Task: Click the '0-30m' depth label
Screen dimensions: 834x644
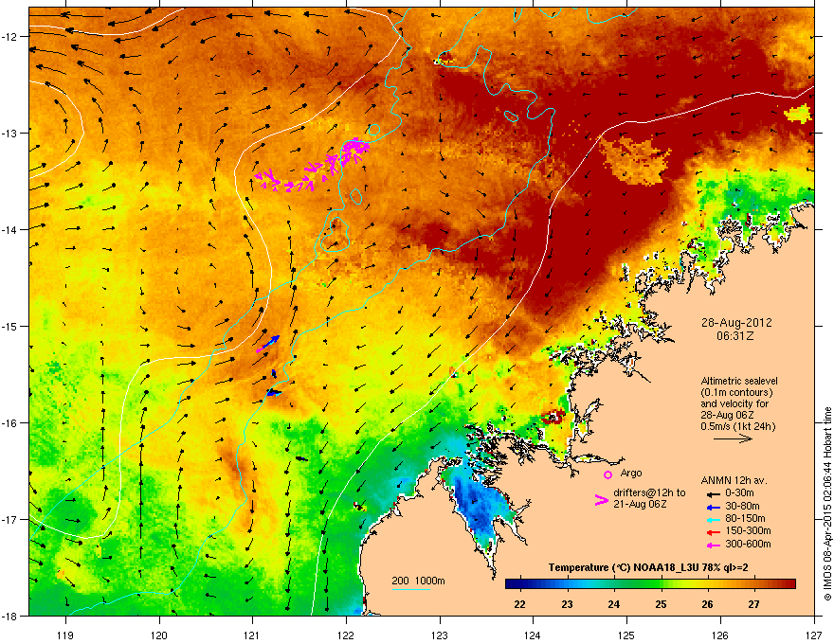Action: 739,493
